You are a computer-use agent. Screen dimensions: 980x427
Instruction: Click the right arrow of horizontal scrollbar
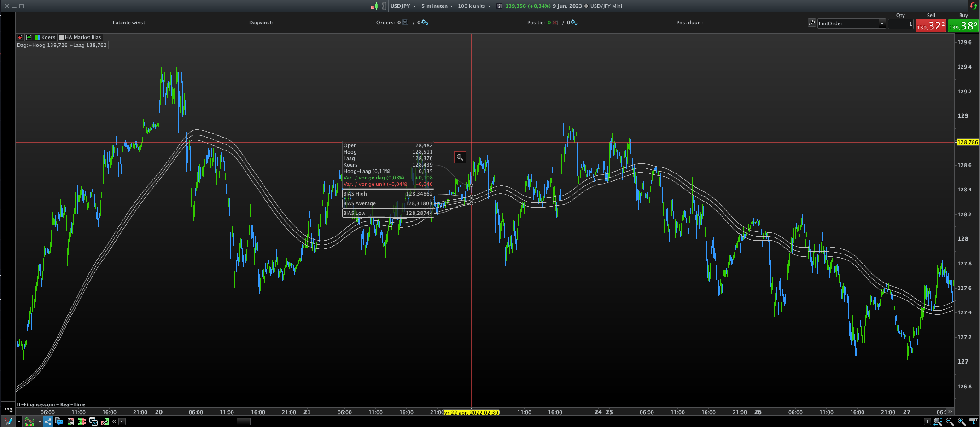(927, 421)
